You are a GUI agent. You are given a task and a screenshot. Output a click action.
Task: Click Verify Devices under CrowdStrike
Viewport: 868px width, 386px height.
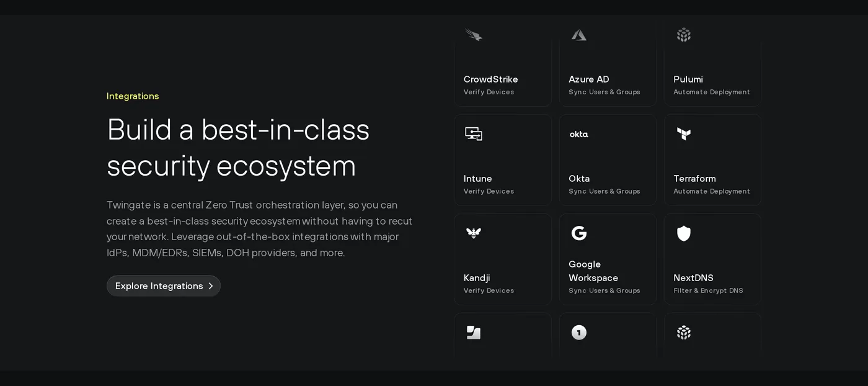point(489,92)
